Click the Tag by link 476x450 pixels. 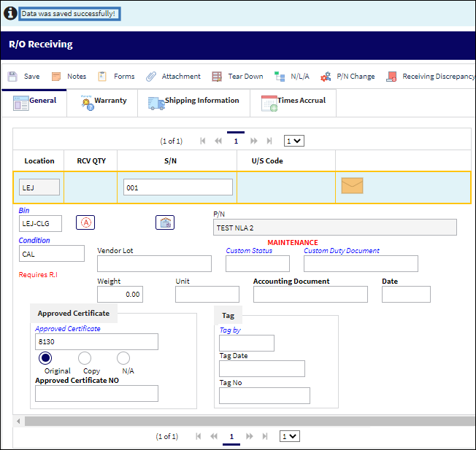[x=230, y=330]
